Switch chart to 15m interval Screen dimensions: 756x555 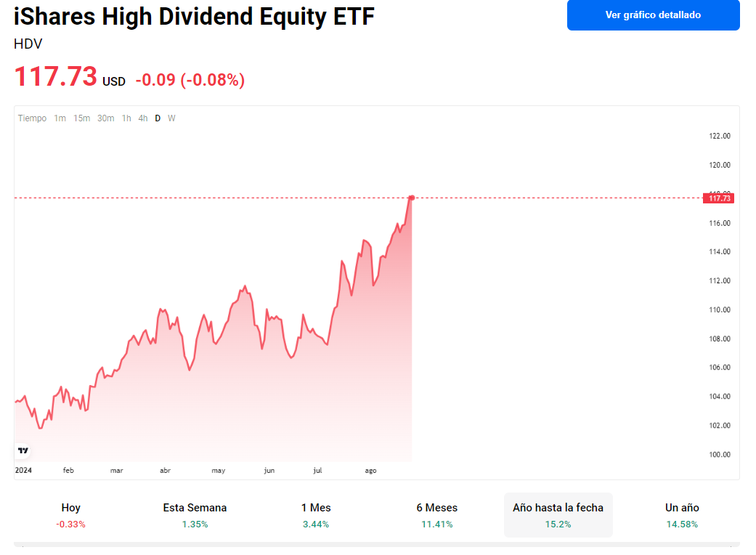click(x=81, y=118)
